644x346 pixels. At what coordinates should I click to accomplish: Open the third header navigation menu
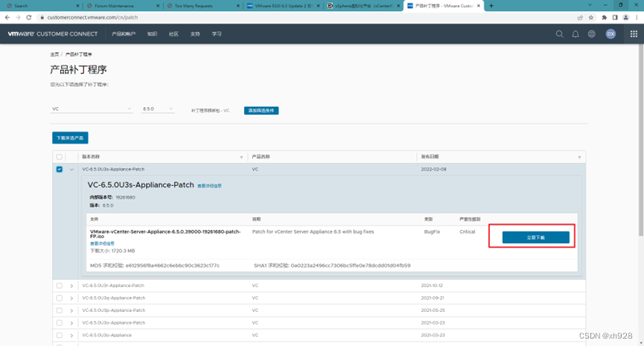[x=173, y=33]
